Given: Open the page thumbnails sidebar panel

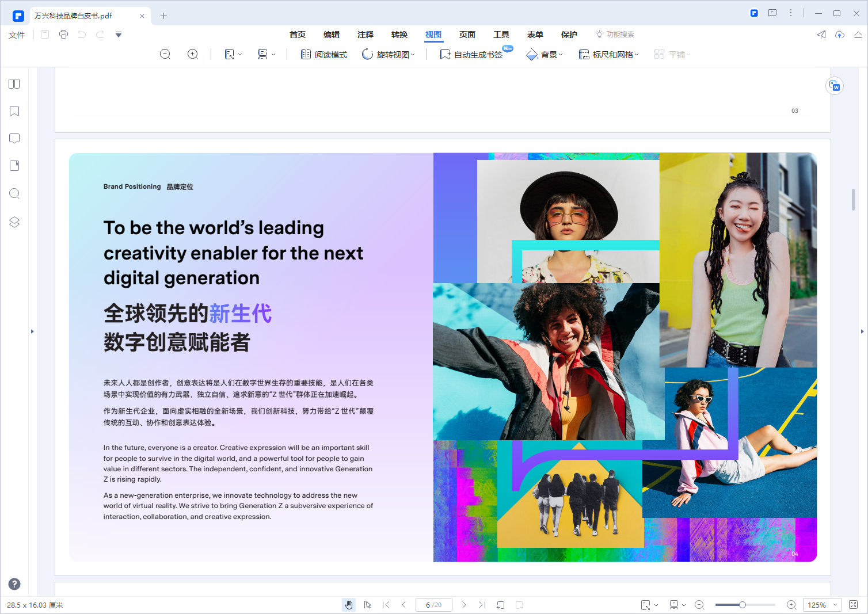Looking at the screenshot, I should tap(14, 83).
